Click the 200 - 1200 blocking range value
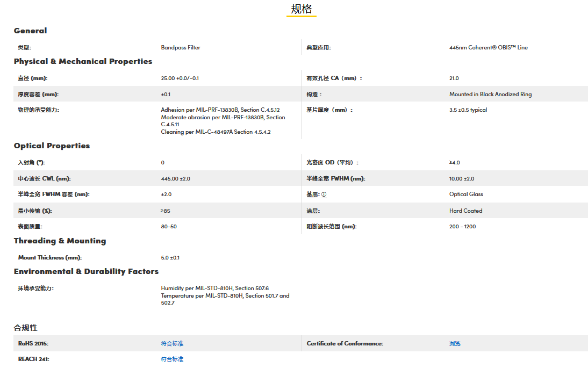 462,226
